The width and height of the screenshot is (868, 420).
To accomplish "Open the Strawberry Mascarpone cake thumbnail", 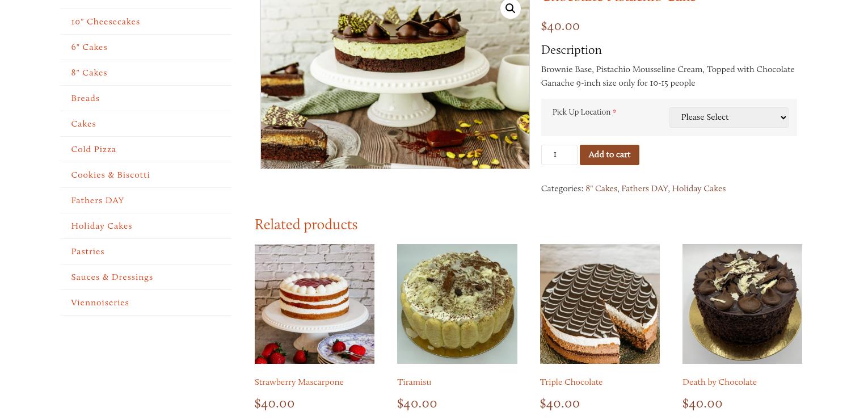I will tap(314, 304).
